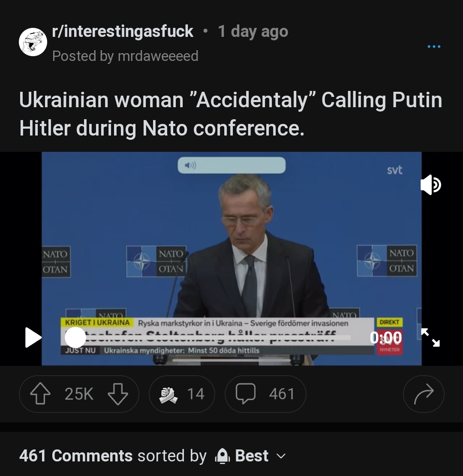The width and height of the screenshot is (463, 476).
Task: Tap the rocket Best sort icon
Action: pos(222,456)
